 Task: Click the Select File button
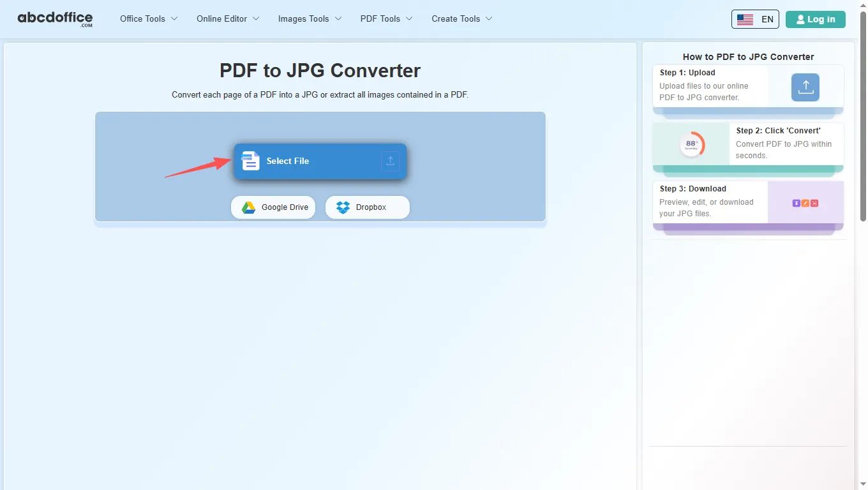coord(320,161)
